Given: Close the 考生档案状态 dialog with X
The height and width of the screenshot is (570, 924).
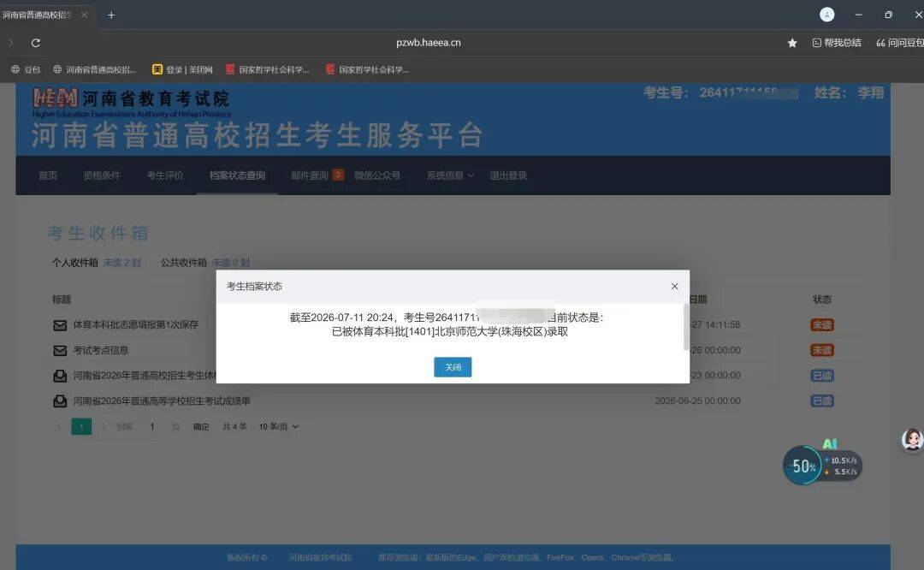Looking at the screenshot, I should click(x=675, y=286).
